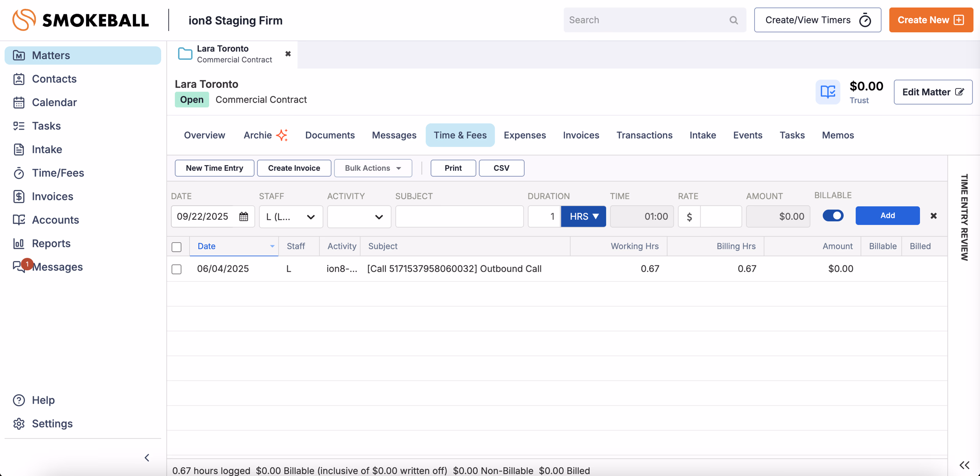Open the Staff dropdown
Screen dimensions: 980x476
point(291,217)
